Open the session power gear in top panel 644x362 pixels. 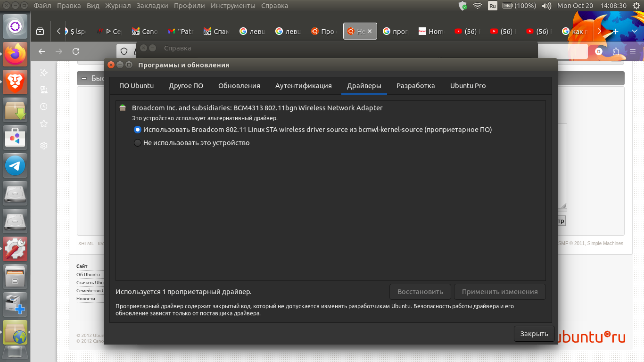(x=636, y=6)
